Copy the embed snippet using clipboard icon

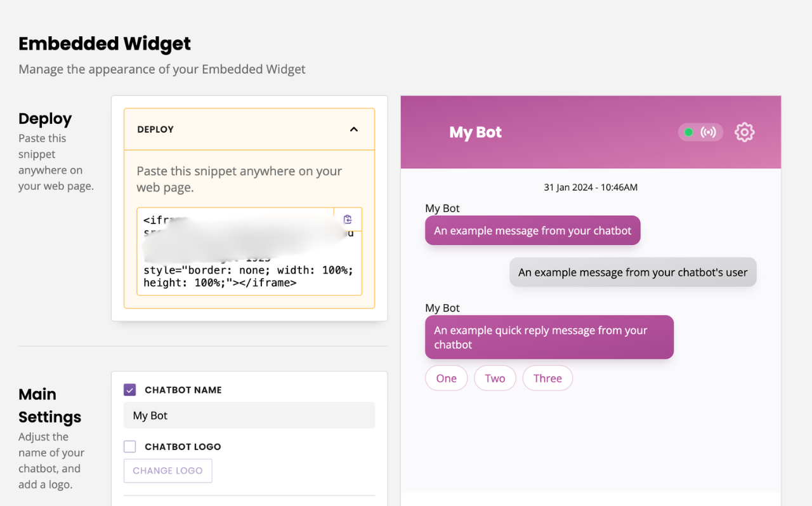click(x=347, y=218)
